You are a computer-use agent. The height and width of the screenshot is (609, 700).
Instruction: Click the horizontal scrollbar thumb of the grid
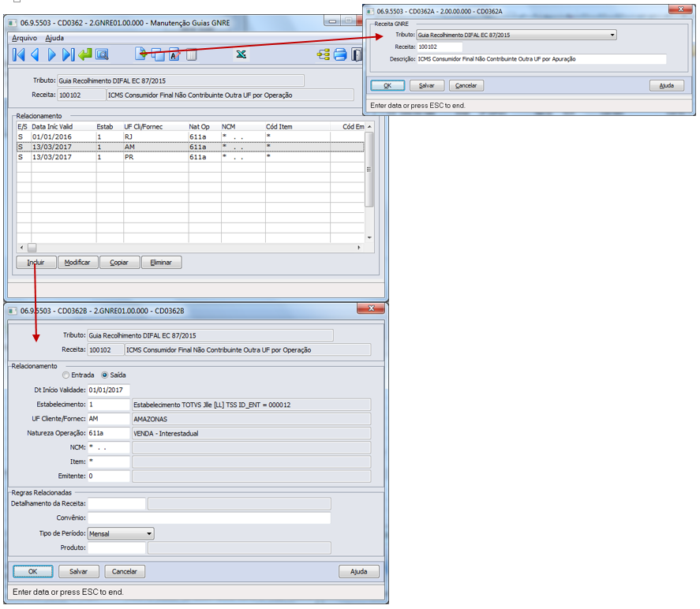32,248
